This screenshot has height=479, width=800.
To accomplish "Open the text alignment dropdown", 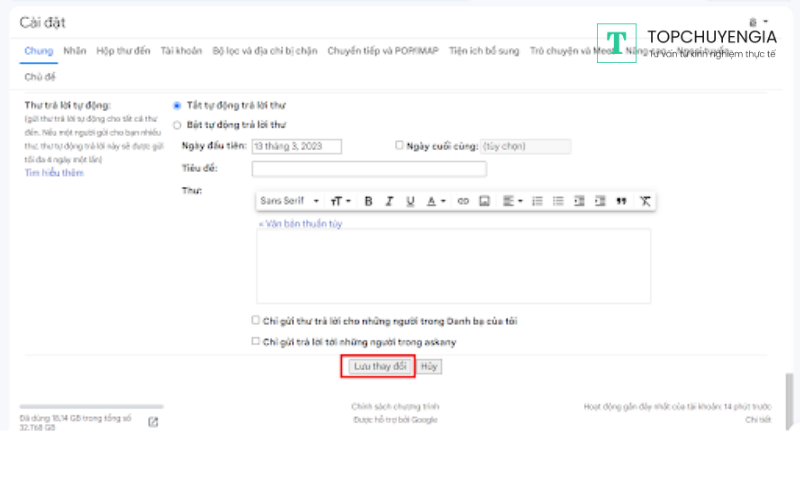I will [512, 201].
